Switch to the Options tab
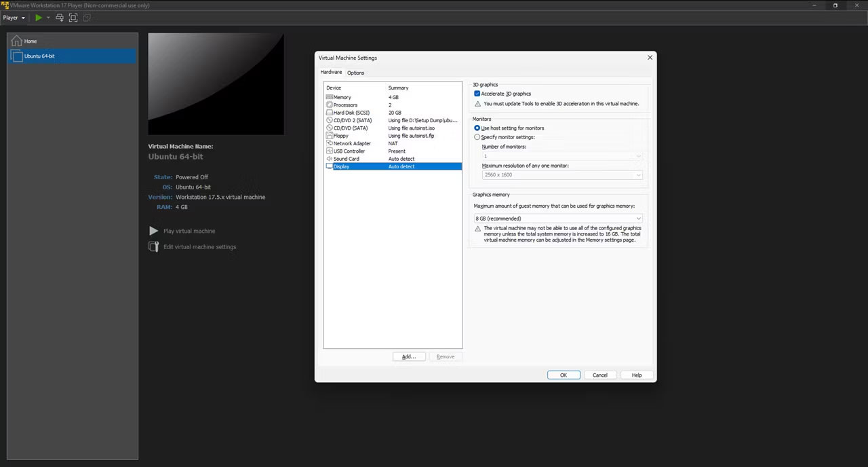Screen dimensions: 868x467 pos(355,73)
